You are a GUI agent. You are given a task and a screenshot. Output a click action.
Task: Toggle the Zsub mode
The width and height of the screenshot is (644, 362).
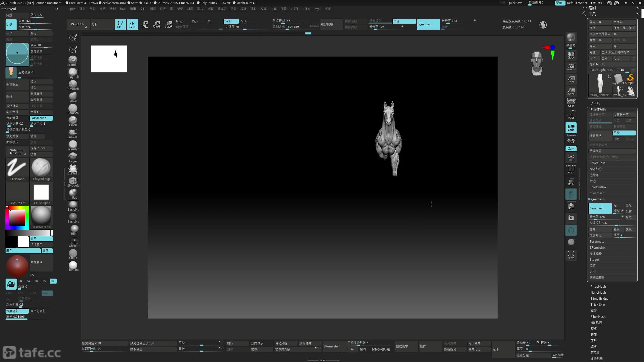(244, 21)
